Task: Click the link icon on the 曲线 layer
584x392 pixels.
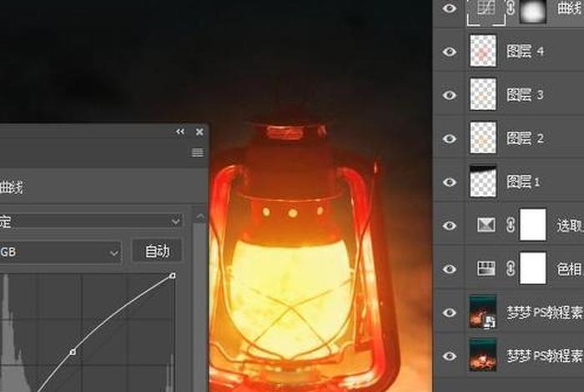Action: 511,8
